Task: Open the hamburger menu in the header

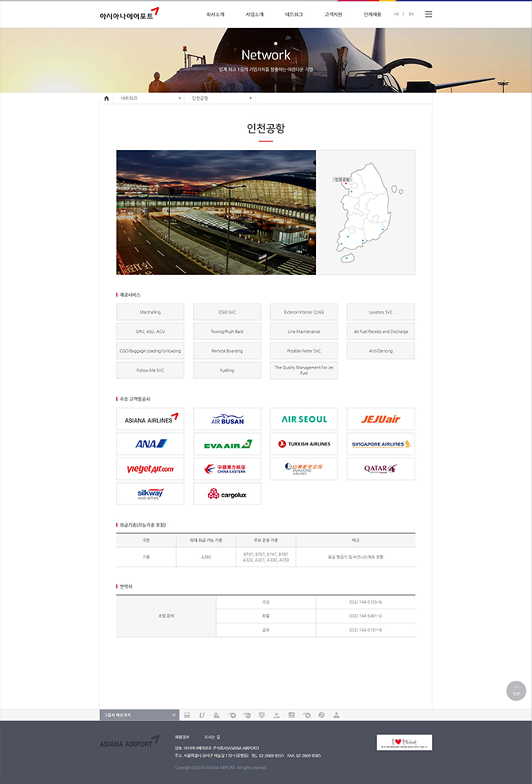Action: coord(429,14)
